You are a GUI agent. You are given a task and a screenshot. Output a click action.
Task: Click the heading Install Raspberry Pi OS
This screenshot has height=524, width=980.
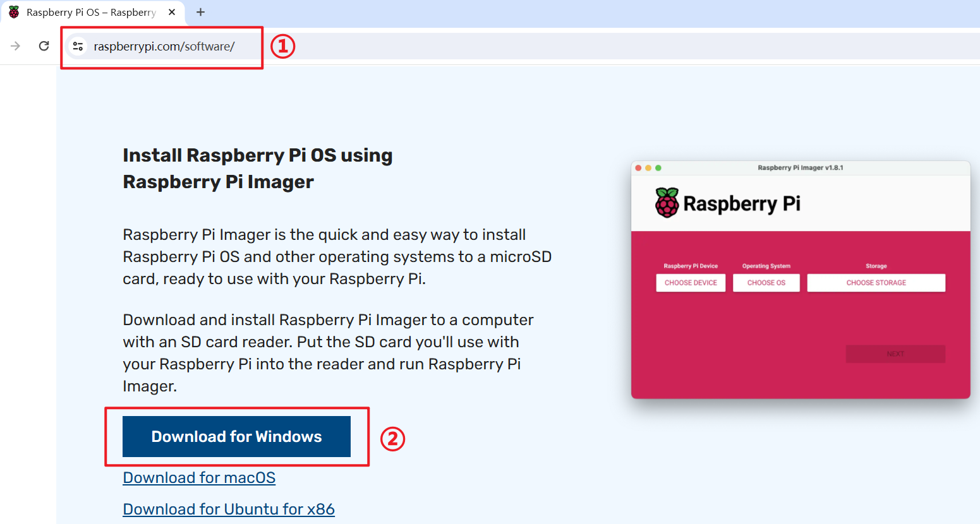[x=258, y=169]
